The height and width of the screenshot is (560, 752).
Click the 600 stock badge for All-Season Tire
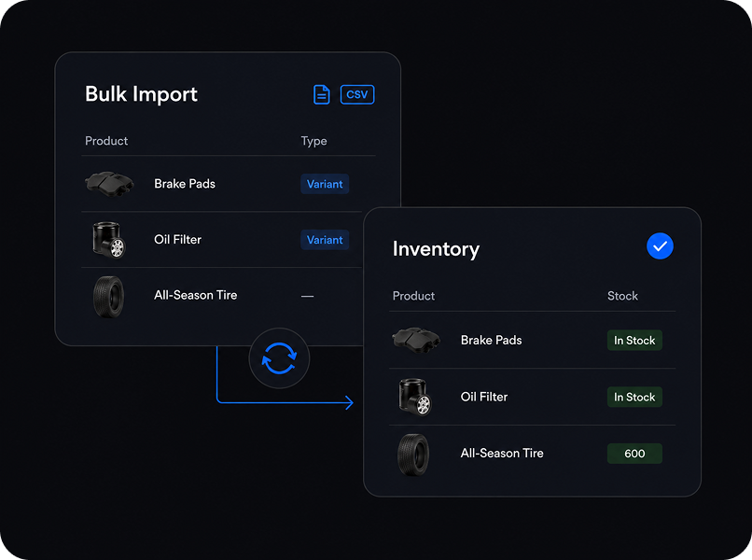(x=634, y=454)
